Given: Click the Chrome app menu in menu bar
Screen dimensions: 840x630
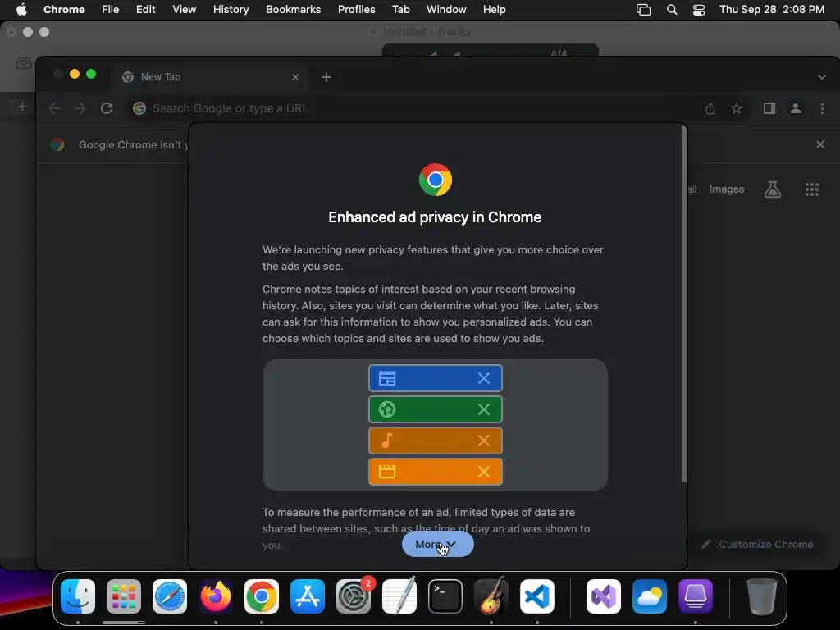Looking at the screenshot, I should click(x=64, y=9).
